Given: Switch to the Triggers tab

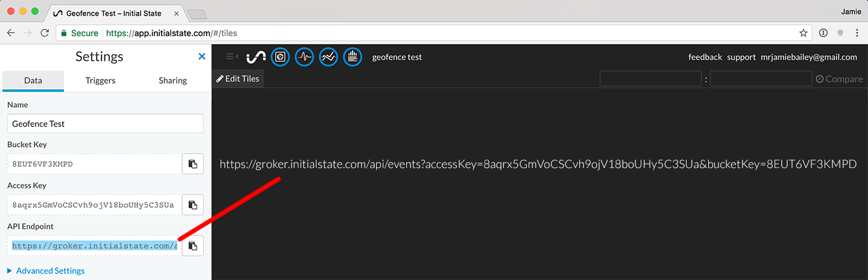Looking at the screenshot, I should (x=100, y=81).
